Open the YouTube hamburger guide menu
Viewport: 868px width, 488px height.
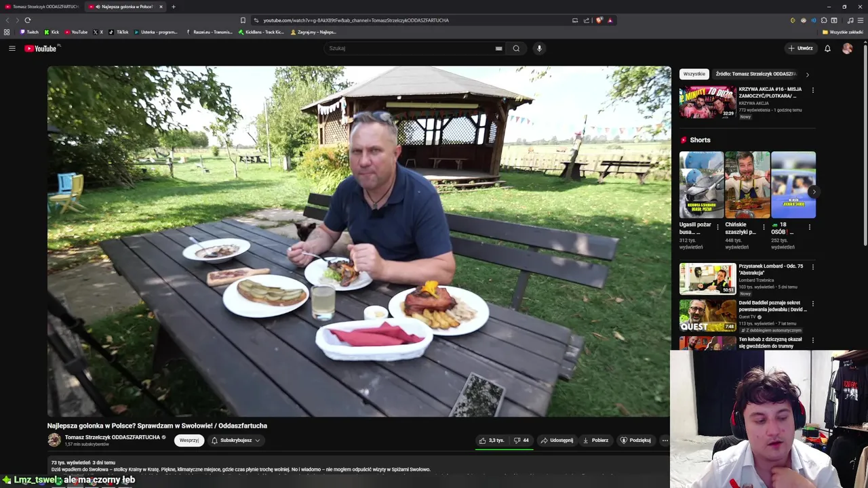point(12,48)
